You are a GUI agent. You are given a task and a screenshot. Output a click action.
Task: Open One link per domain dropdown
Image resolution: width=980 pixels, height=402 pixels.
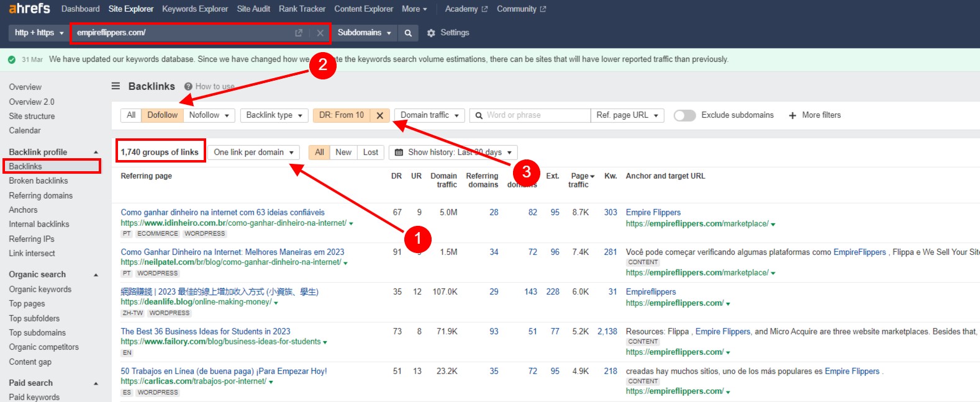tap(253, 153)
